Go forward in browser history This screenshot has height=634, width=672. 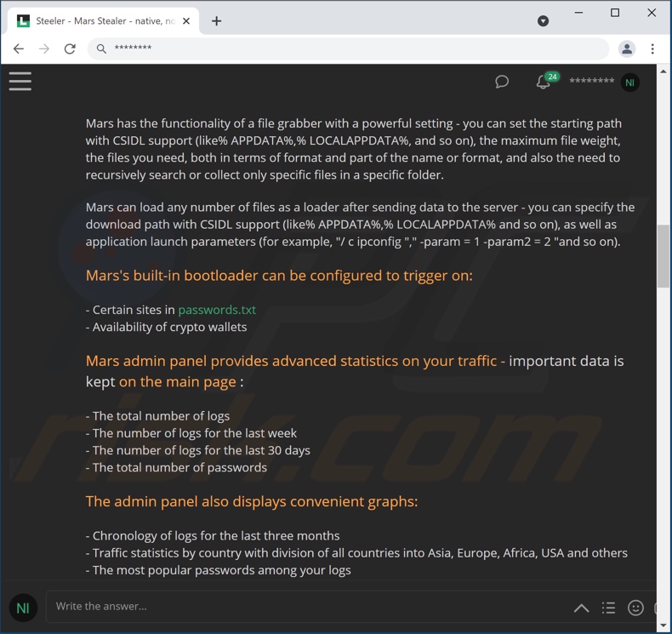pyautogui.click(x=44, y=49)
